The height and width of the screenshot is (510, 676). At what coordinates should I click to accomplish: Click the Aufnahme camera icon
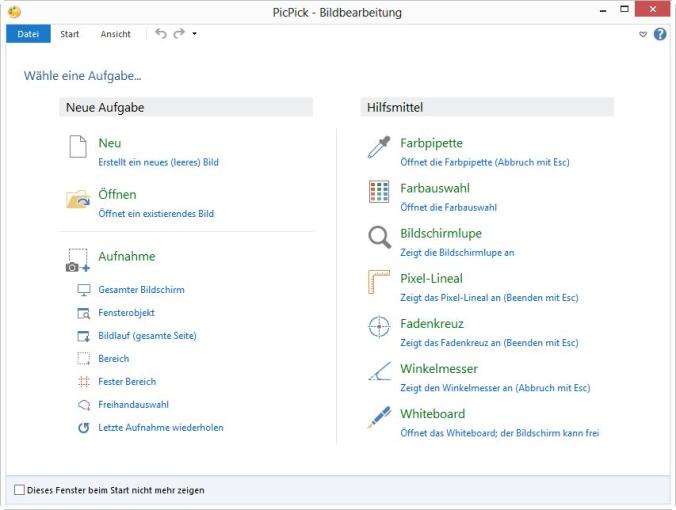pyautogui.click(x=78, y=260)
